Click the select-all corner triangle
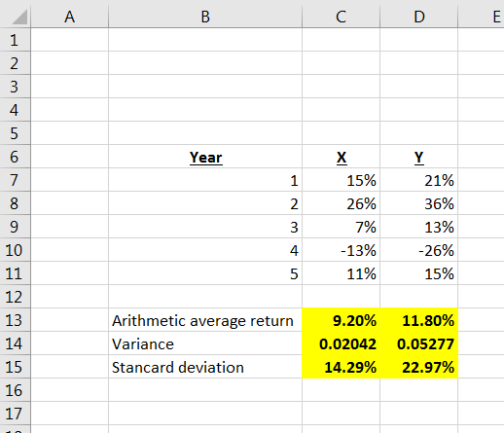Screen dimensions: 504x433 coord(19,17)
